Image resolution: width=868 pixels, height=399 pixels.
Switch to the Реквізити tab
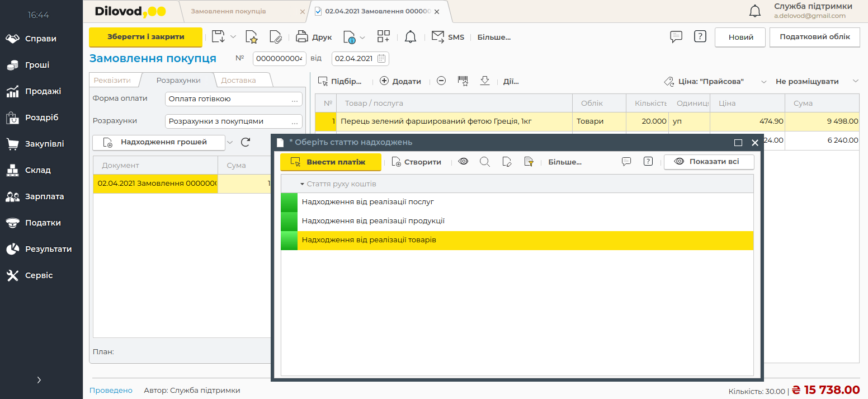click(112, 80)
